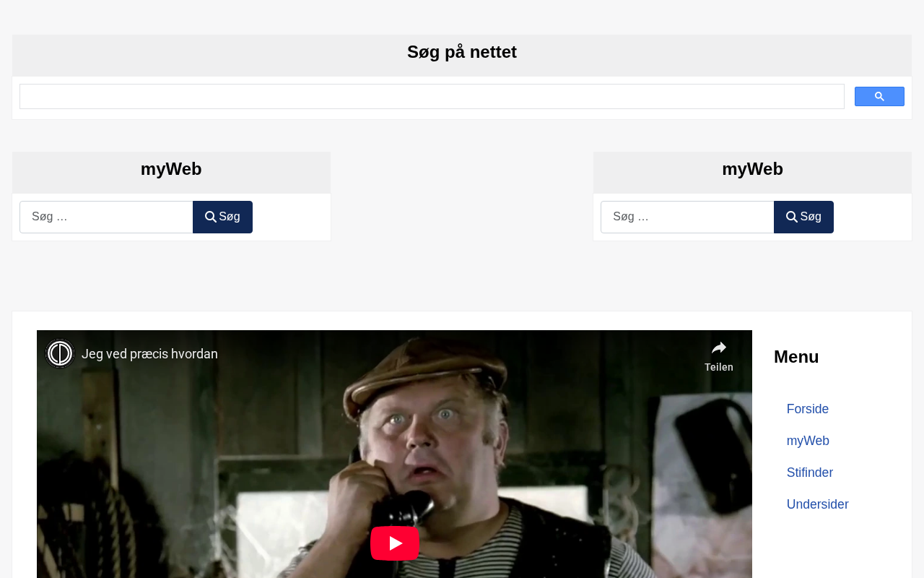Open the Forside menu link
This screenshot has height=578, width=924.
[807, 409]
